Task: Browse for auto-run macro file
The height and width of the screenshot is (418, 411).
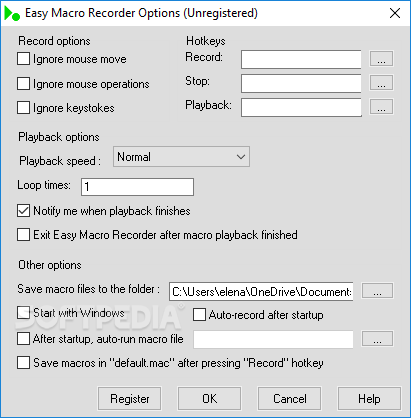Action: [377, 339]
